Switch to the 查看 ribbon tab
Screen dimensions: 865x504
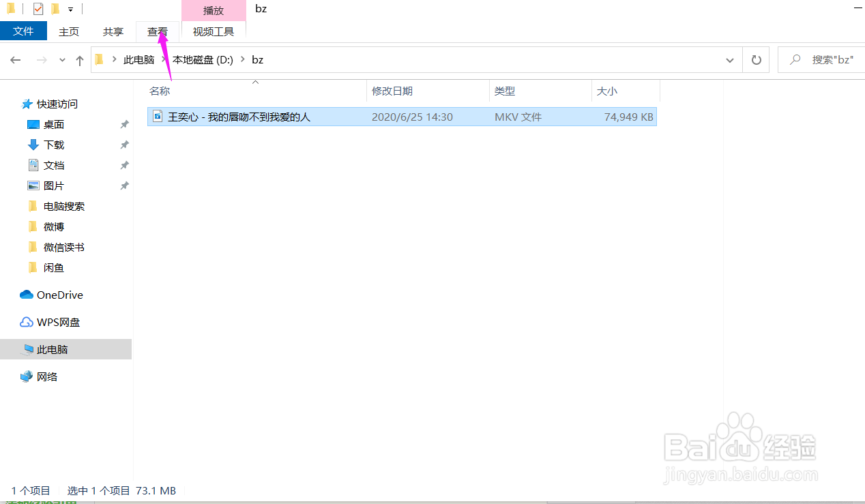coord(157,31)
